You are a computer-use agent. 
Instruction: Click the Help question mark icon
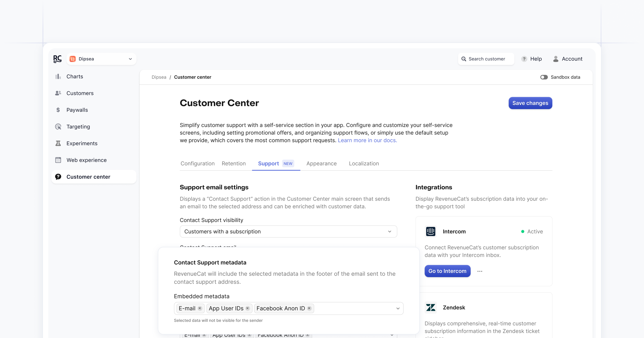coord(524,59)
